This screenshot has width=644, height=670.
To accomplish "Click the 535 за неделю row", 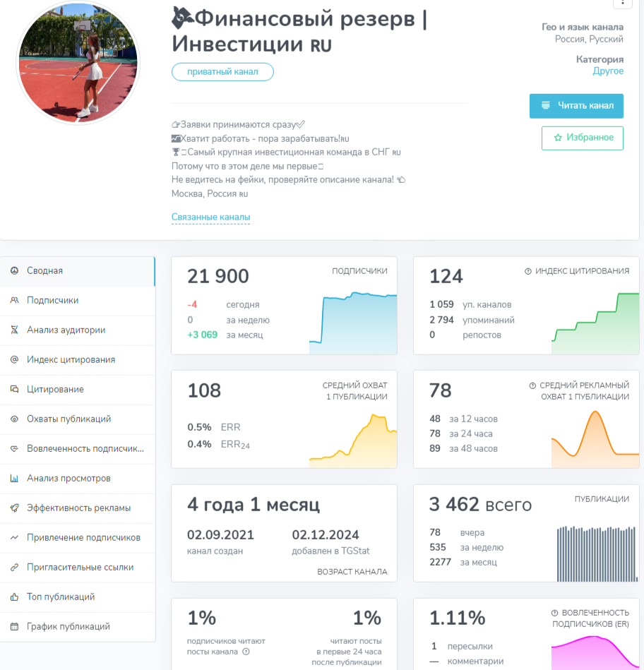I will coord(466,547).
